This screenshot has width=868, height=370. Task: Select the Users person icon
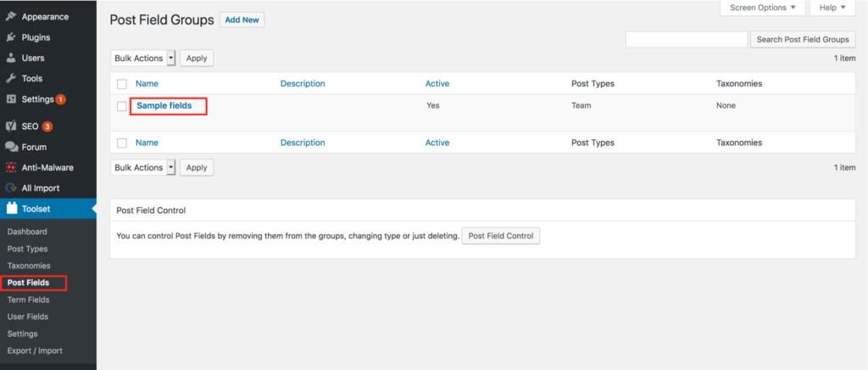(x=10, y=58)
